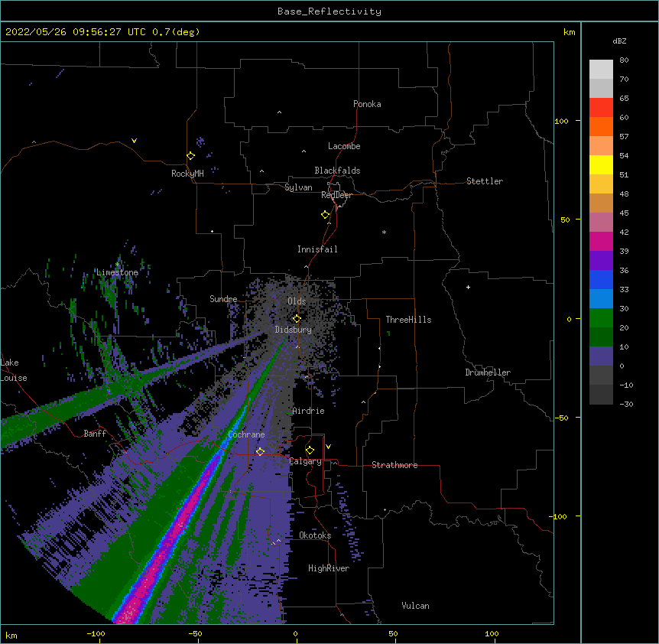Select the Olds label

point(297,301)
